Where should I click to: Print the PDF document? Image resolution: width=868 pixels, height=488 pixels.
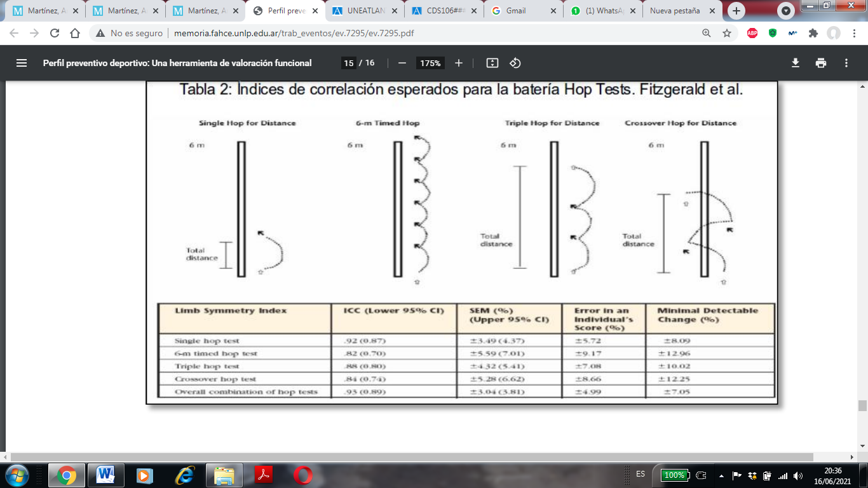point(821,63)
